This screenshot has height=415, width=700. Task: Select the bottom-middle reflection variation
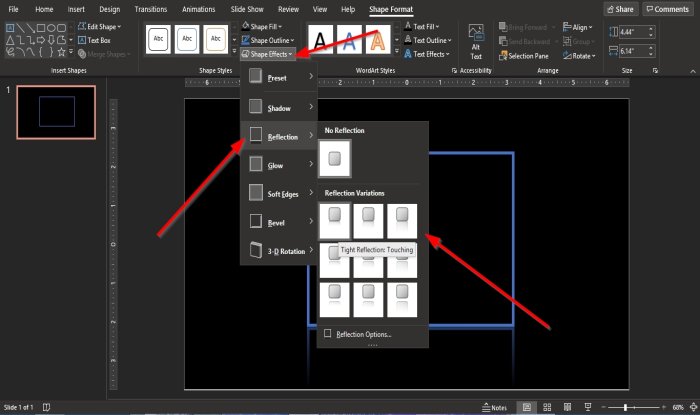point(368,299)
